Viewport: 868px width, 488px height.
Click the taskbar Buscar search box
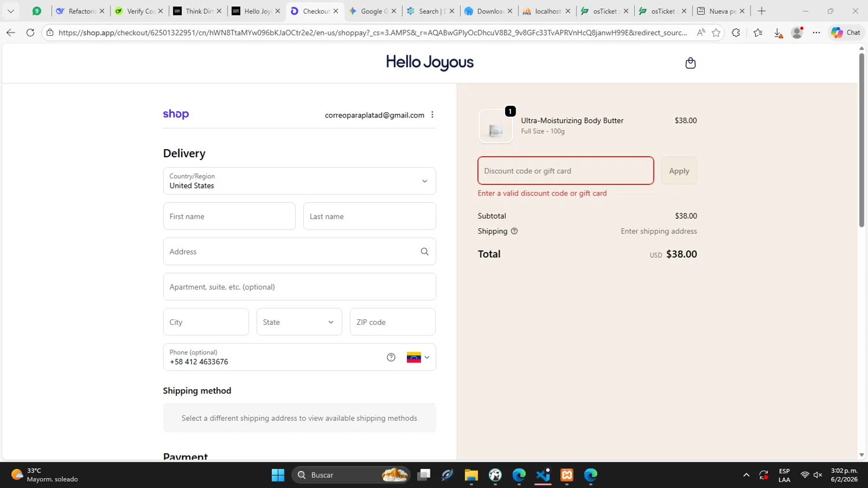[x=351, y=475]
